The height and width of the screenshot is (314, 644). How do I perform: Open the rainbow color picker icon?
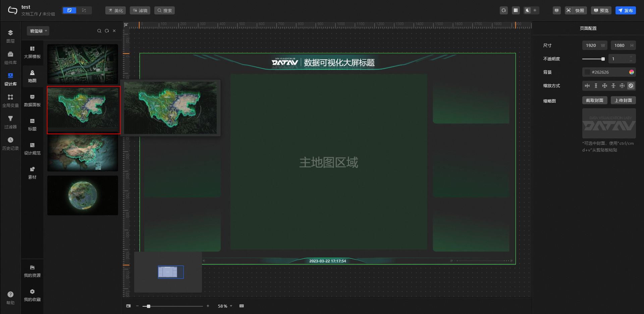pyautogui.click(x=632, y=72)
